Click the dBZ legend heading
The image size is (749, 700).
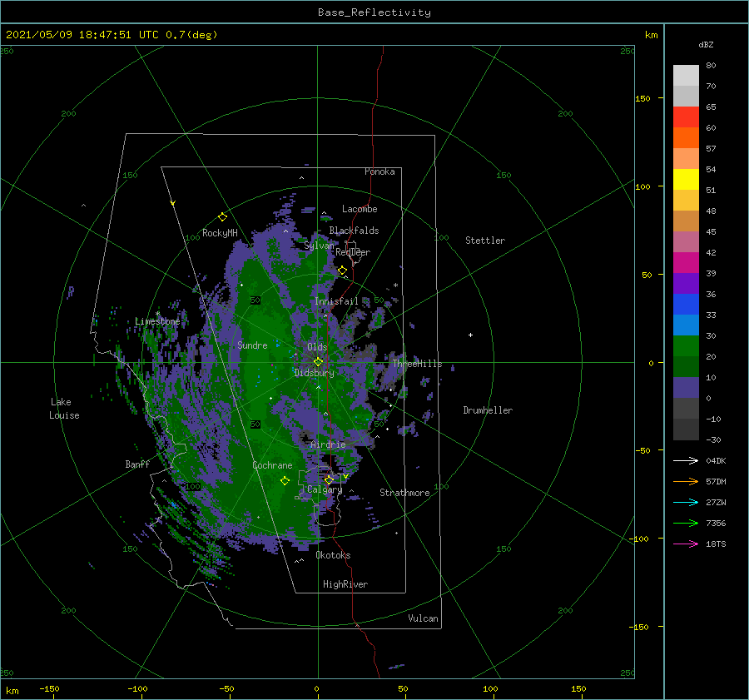(x=706, y=44)
